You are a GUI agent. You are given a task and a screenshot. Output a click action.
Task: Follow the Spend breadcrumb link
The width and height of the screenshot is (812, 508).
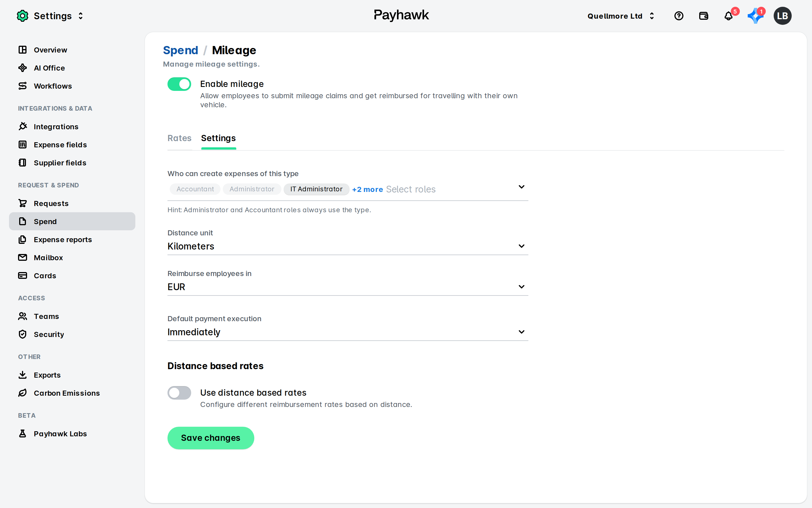180,51
